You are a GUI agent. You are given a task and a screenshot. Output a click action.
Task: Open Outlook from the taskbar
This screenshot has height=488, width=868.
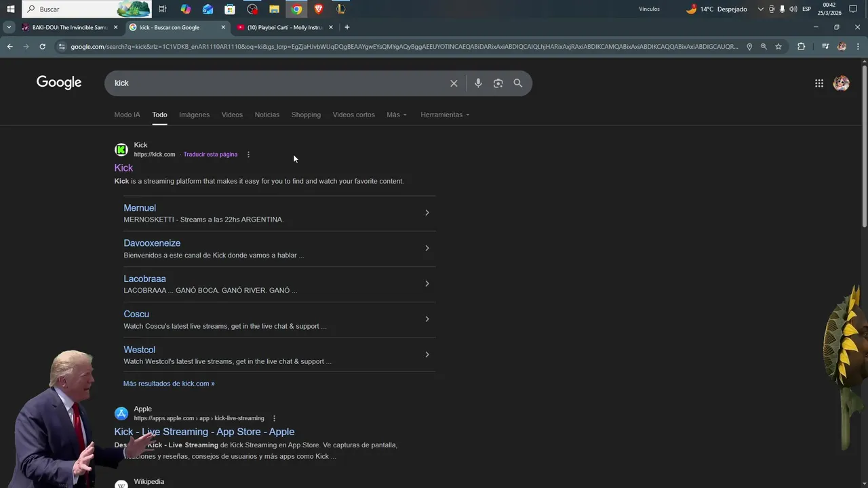tap(208, 9)
